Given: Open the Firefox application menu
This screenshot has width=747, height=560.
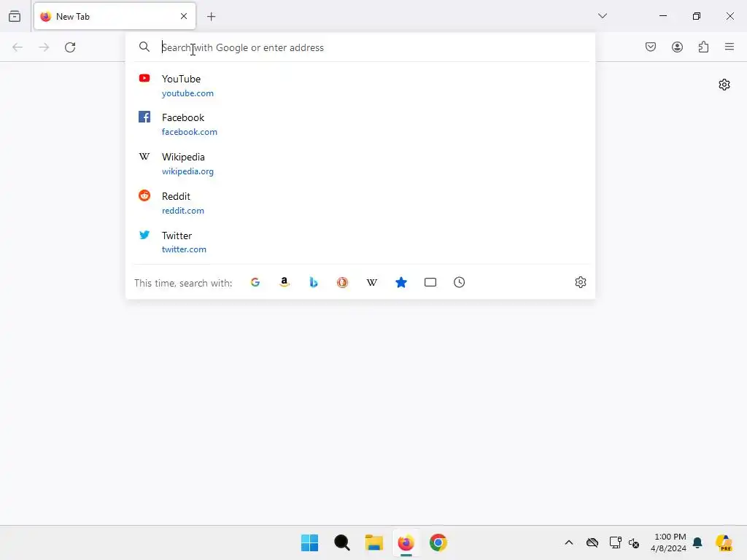Looking at the screenshot, I should point(729,47).
